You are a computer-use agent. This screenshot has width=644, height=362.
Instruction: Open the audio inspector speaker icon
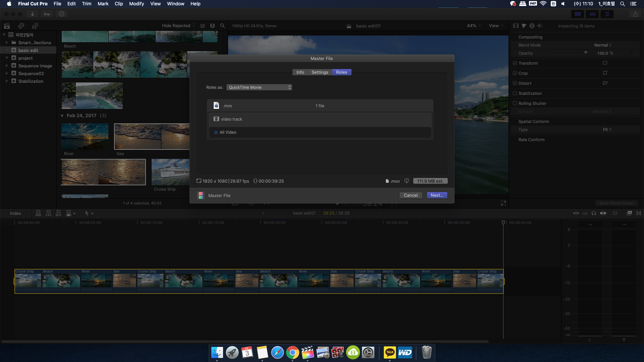click(540, 26)
